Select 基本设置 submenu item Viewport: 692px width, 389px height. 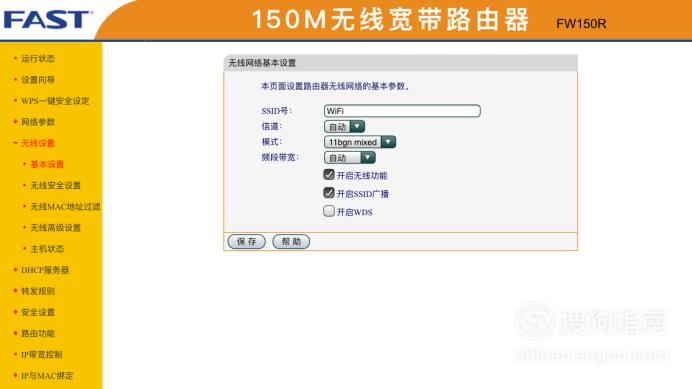47,164
